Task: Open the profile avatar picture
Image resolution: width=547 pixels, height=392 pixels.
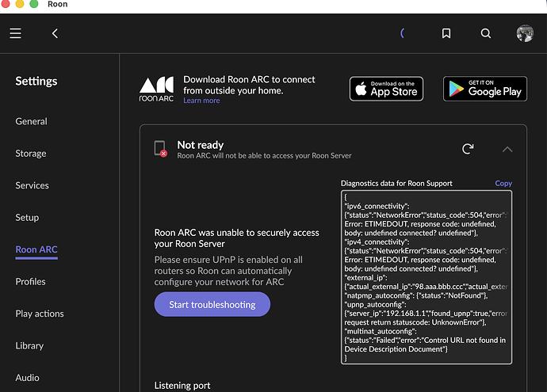Action: click(x=525, y=33)
